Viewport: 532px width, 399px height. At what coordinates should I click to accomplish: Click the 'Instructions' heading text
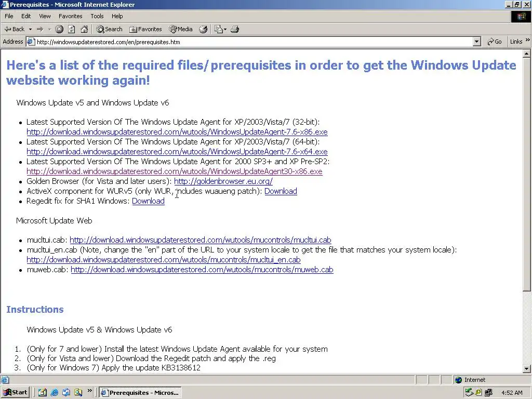[x=35, y=310]
